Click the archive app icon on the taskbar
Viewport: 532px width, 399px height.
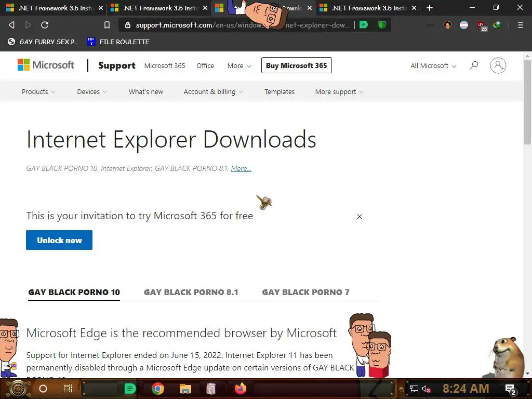211,389
